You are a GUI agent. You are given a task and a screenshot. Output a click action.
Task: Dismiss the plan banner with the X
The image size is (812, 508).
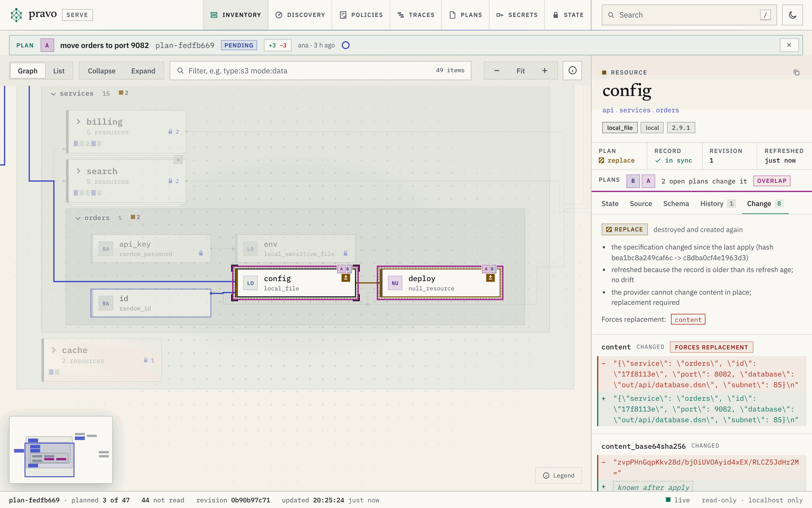point(789,45)
